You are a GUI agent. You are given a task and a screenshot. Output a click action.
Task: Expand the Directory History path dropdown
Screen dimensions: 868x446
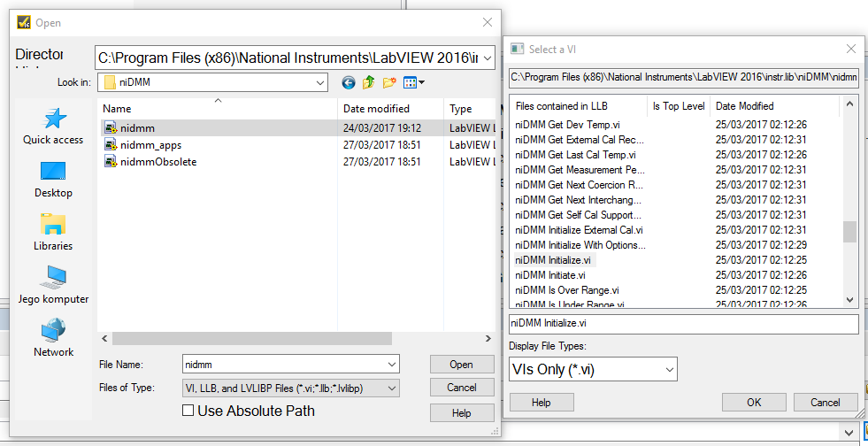click(488, 58)
